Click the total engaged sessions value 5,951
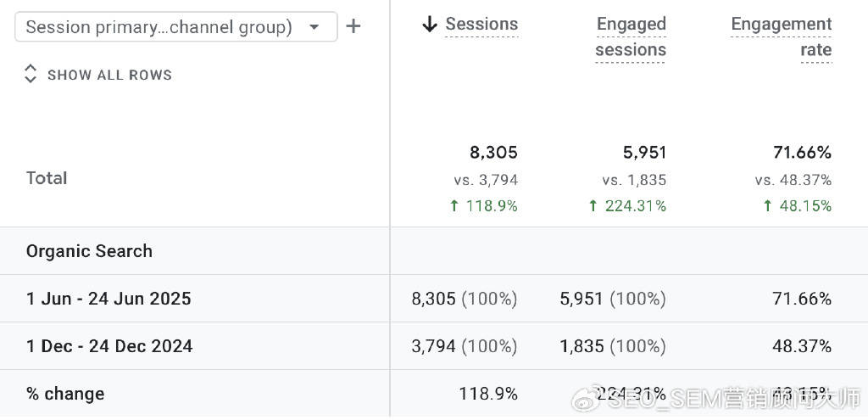 tap(644, 153)
